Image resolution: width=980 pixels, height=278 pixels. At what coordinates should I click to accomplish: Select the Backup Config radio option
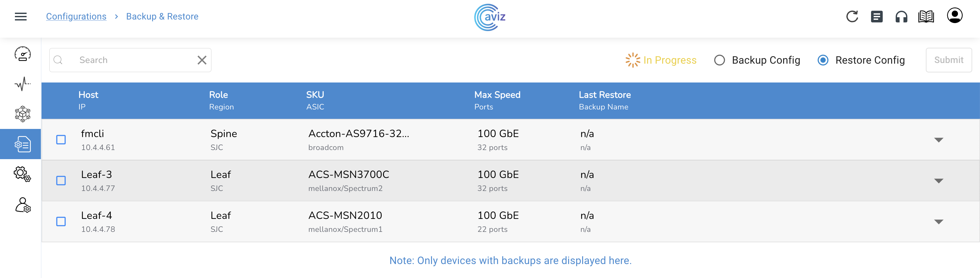click(x=719, y=60)
